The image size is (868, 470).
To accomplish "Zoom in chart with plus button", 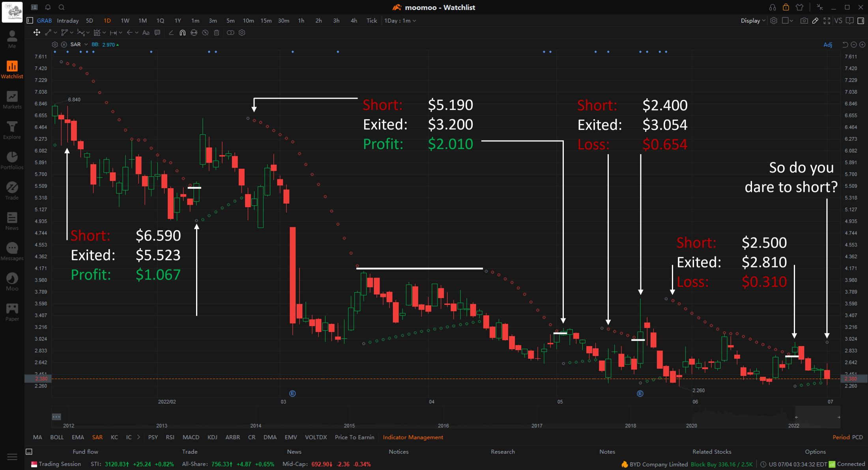I will (862, 45).
